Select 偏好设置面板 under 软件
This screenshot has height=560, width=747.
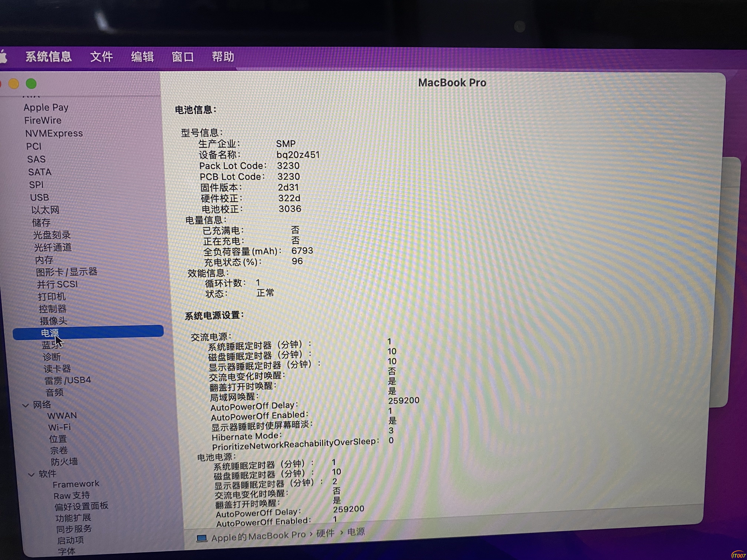point(81,506)
